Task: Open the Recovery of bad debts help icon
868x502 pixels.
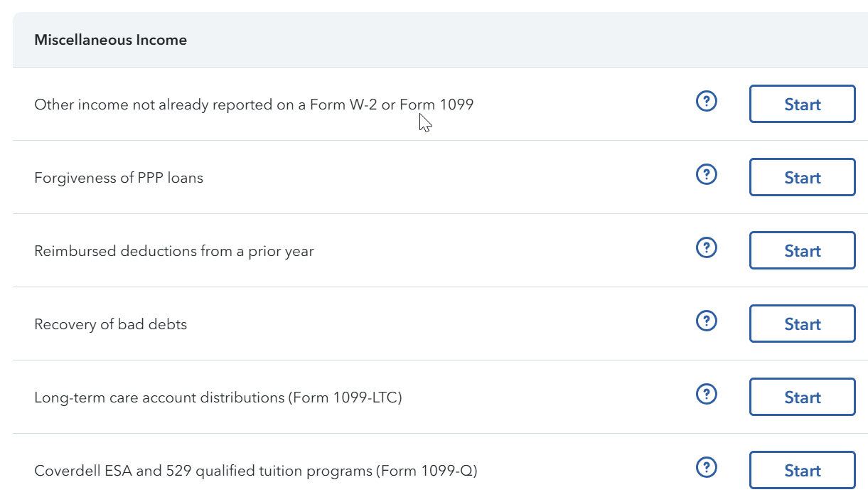Action: point(706,321)
